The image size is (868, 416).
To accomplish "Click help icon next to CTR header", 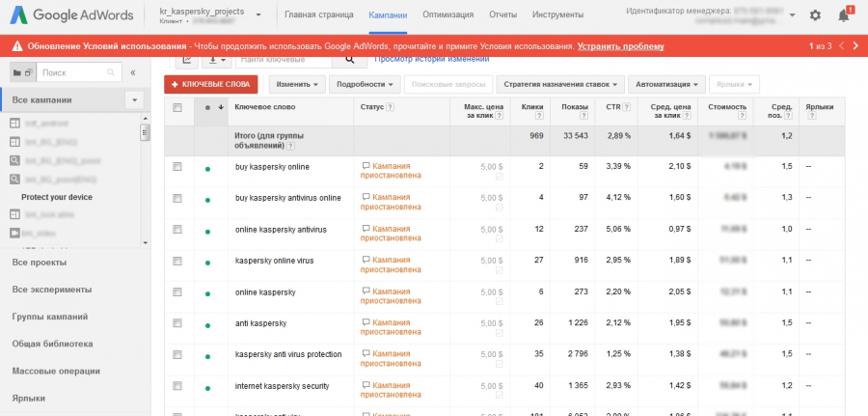I will (x=627, y=107).
